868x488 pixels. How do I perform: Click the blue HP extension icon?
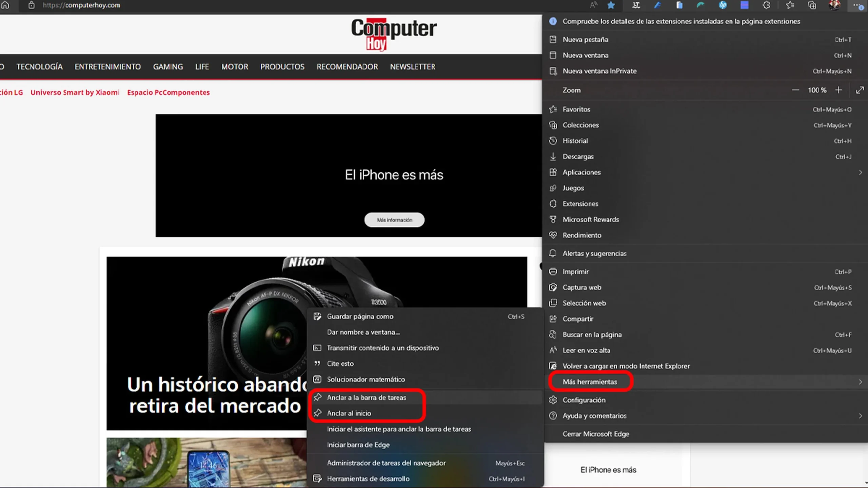click(x=723, y=5)
